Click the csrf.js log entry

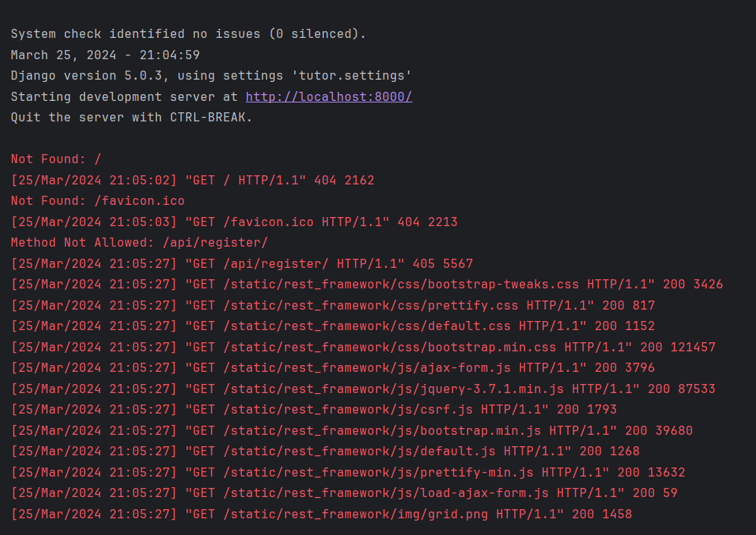tap(314, 410)
